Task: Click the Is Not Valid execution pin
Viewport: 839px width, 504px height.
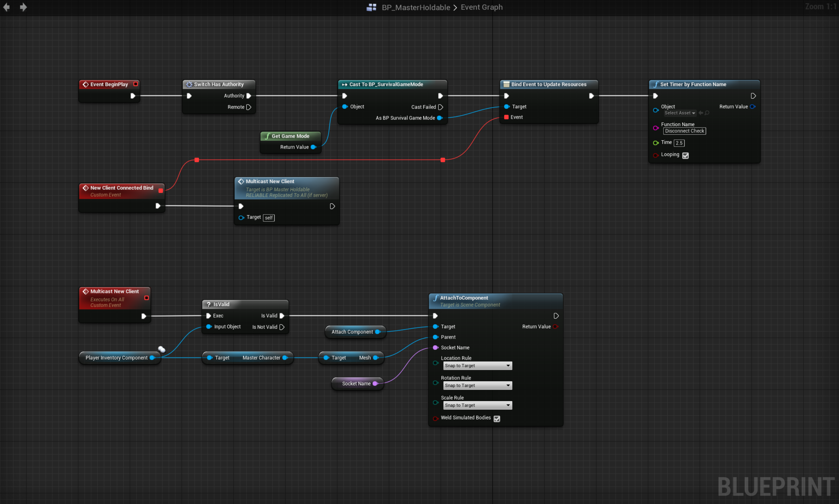Action: pos(282,327)
